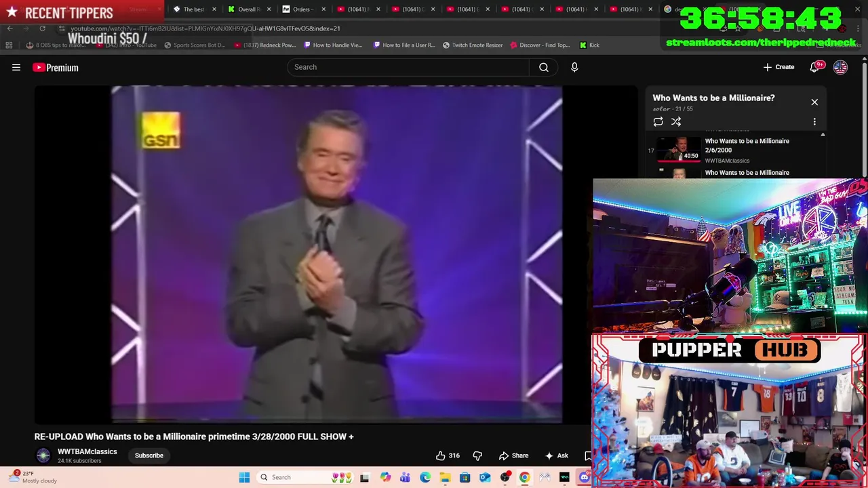Click the magnifier search button
868x488 pixels.
[544, 67]
